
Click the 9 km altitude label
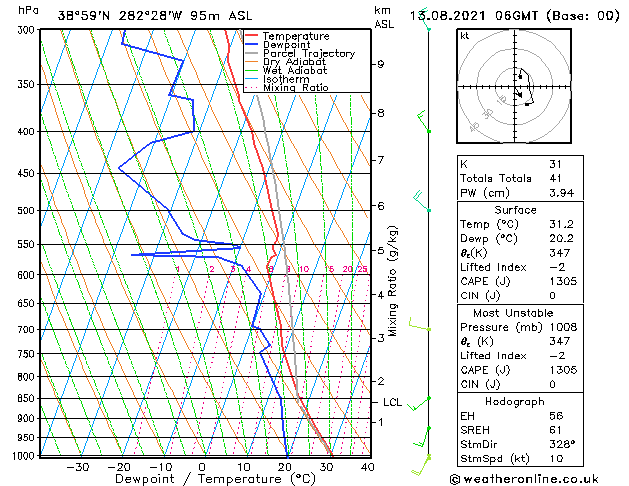pos(380,64)
